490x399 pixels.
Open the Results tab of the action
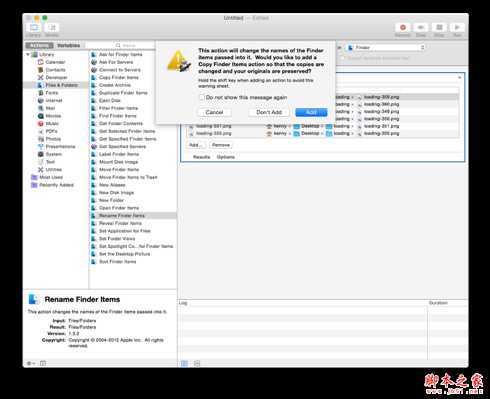tap(201, 157)
